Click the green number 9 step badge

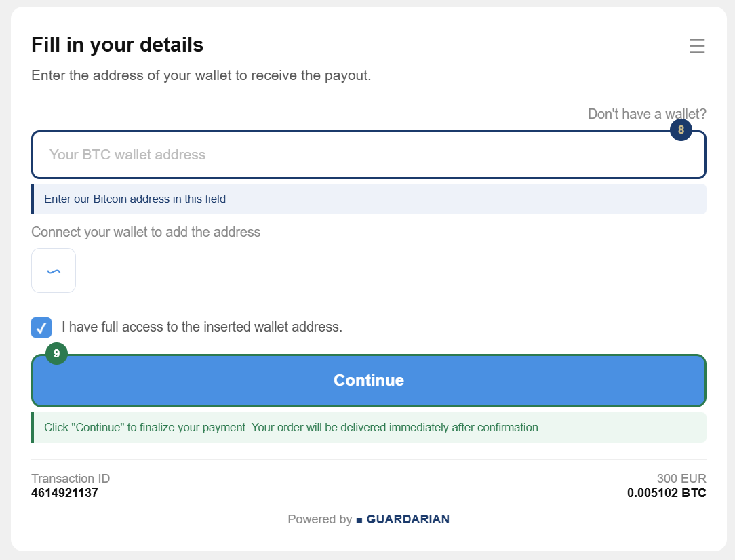click(x=56, y=353)
